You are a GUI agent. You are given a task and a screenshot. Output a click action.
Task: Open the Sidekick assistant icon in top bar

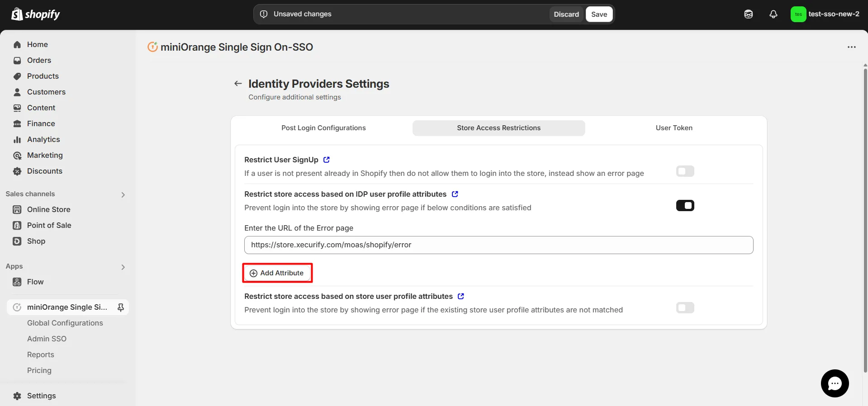[749, 14]
